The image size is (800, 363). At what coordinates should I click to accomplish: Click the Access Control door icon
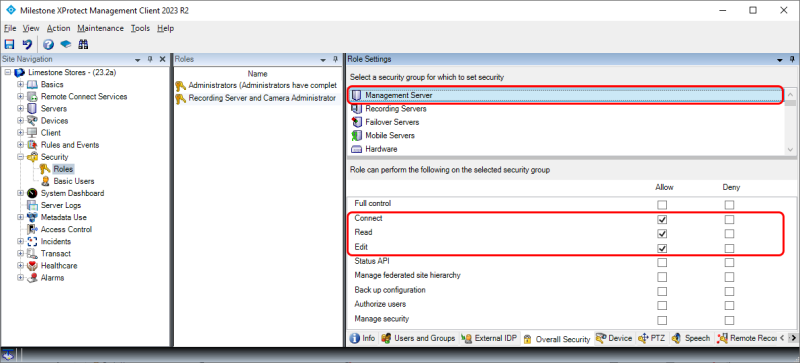pyautogui.click(x=32, y=229)
